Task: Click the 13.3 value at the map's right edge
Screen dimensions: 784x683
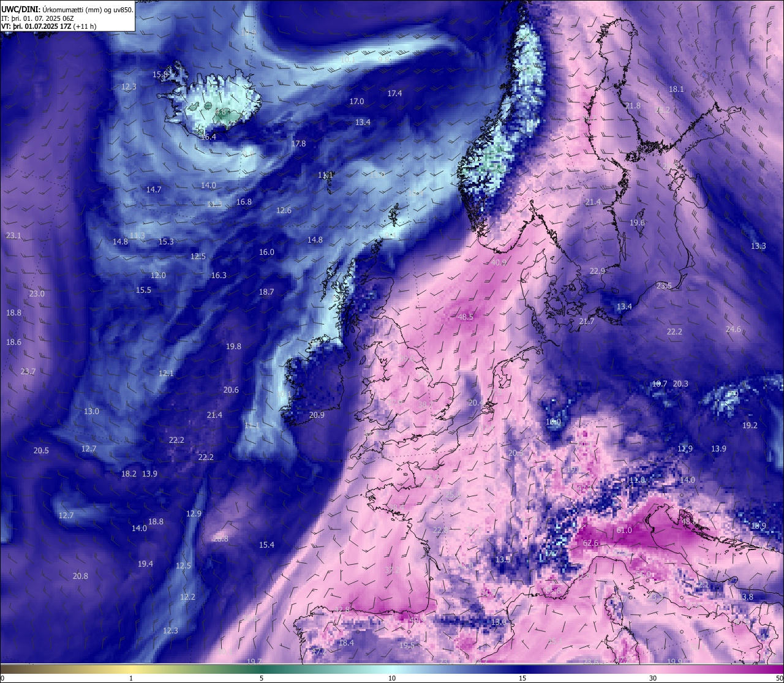Action: tap(758, 246)
